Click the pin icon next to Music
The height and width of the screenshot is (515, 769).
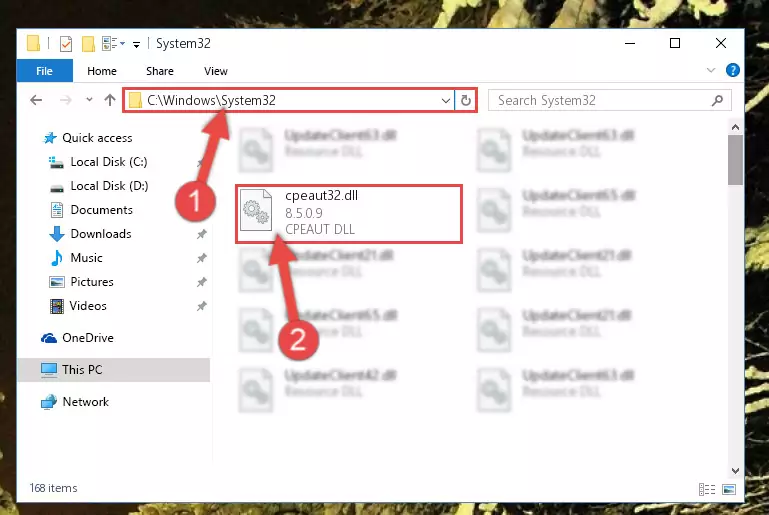point(201,258)
